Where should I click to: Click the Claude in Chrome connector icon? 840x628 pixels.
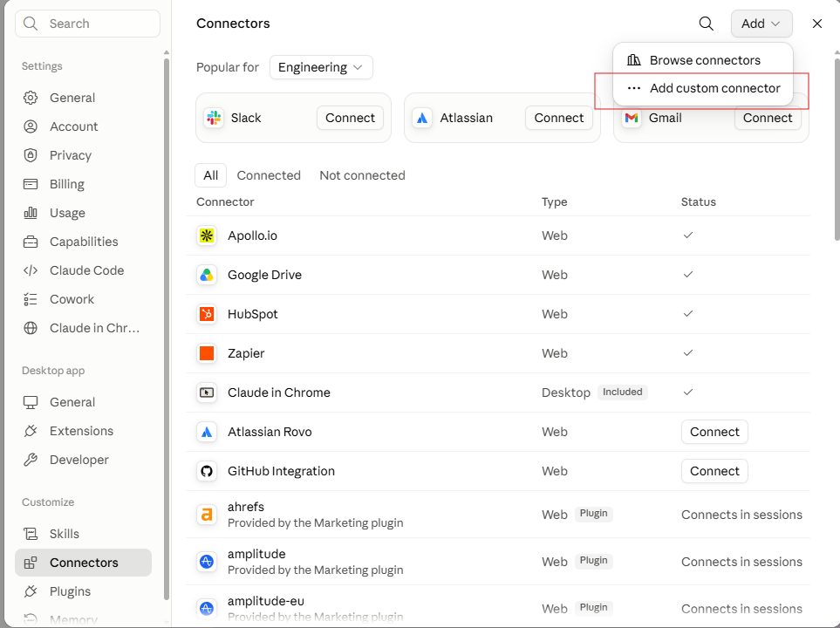pyautogui.click(x=207, y=392)
